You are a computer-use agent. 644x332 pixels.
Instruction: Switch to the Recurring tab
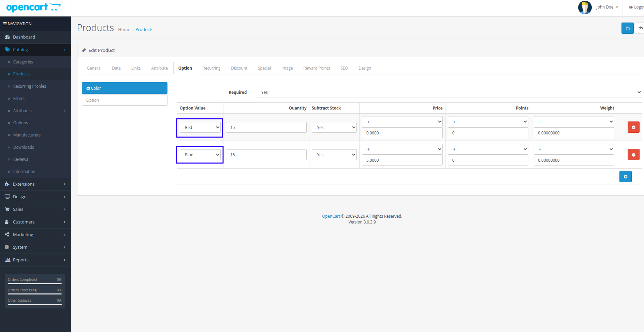tap(211, 68)
